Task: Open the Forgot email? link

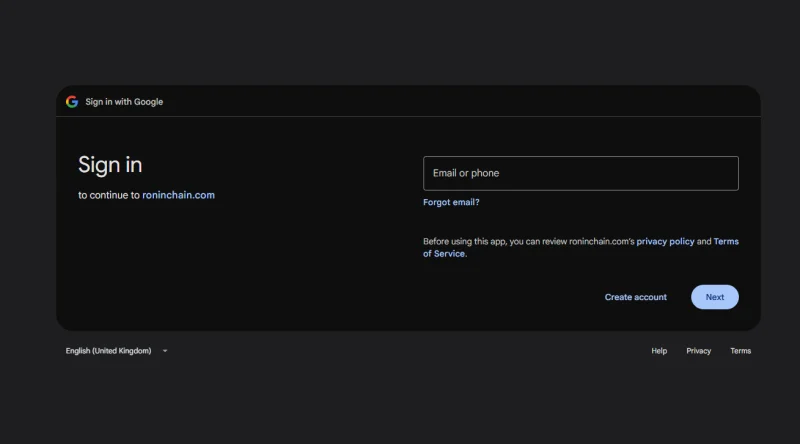Action: click(451, 202)
